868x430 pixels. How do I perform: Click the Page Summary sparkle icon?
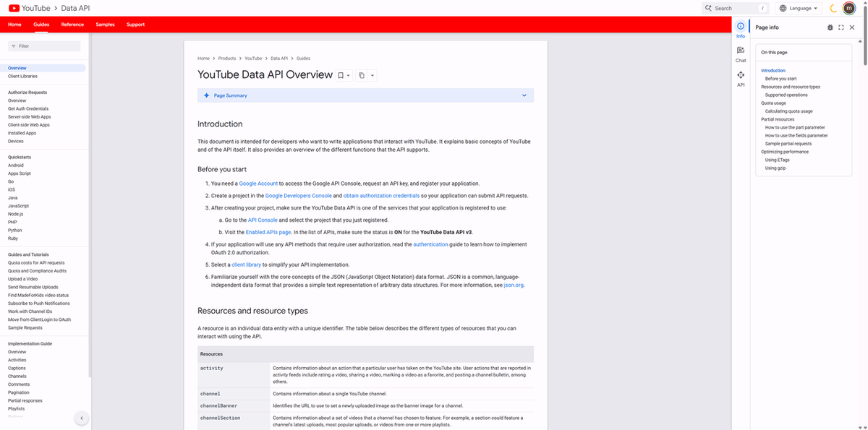click(x=206, y=95)
